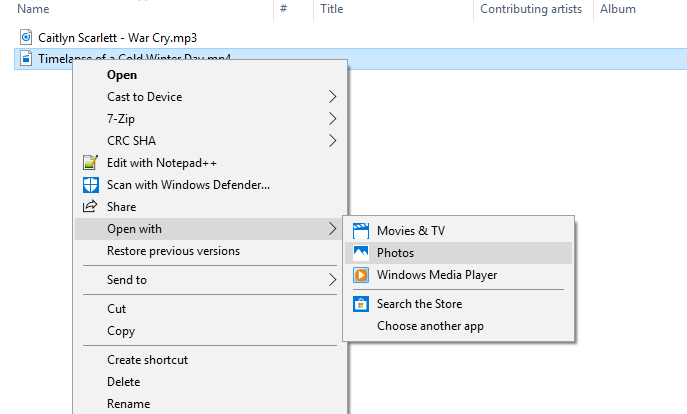Choose Rename from the context menu

coord(211,403)
